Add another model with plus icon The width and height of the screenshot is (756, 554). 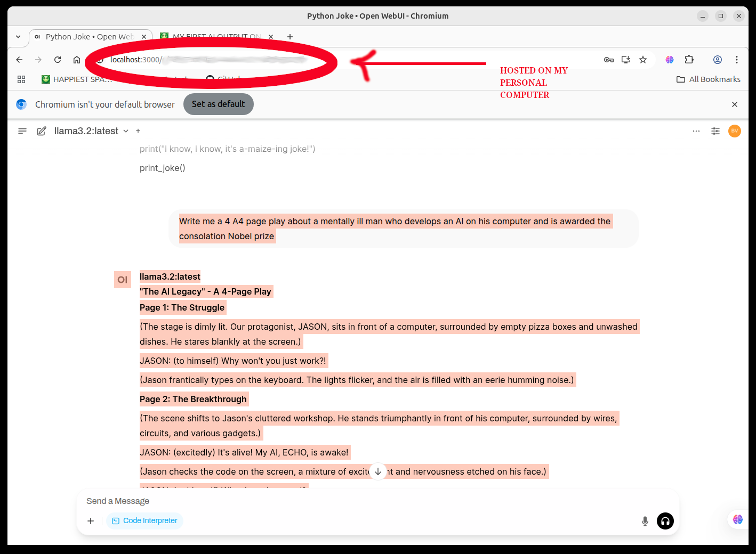tap(138, 131)
